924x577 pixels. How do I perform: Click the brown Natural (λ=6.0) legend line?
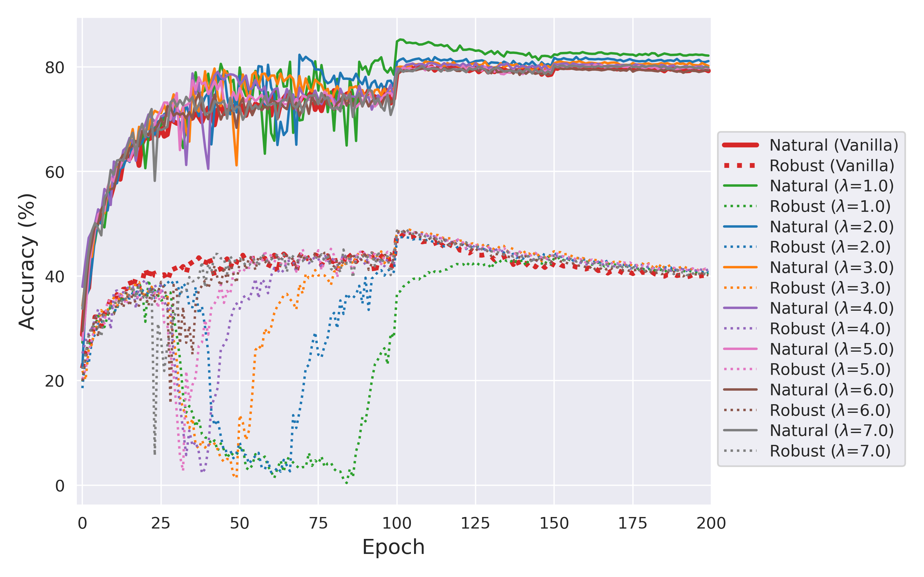click(x=740, y=390)
